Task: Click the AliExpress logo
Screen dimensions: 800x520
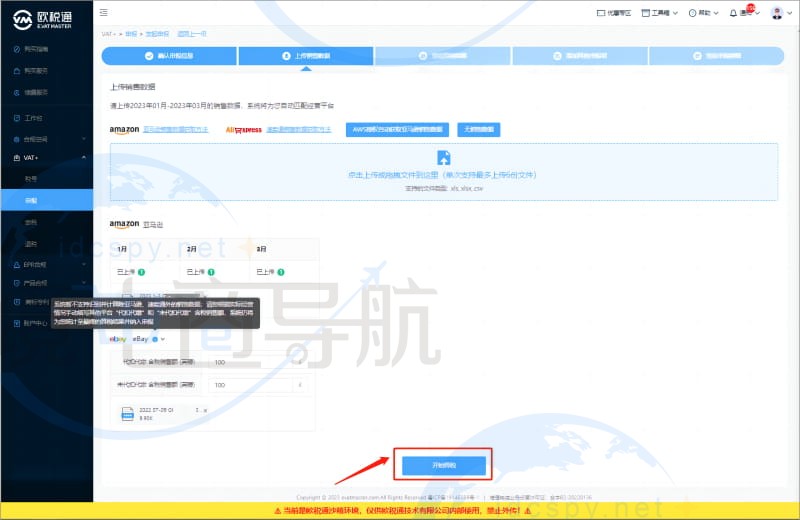Action: [x=244, y=130]
